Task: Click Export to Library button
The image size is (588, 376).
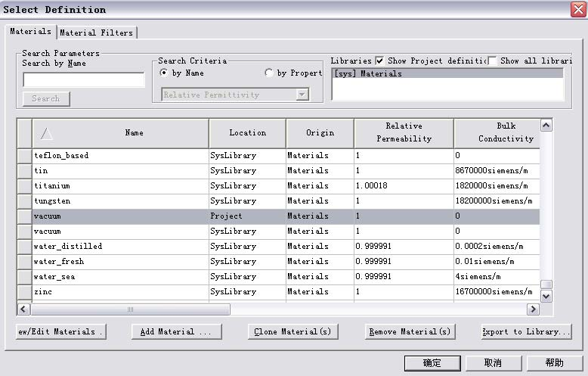Action: [x=526, y=331]
